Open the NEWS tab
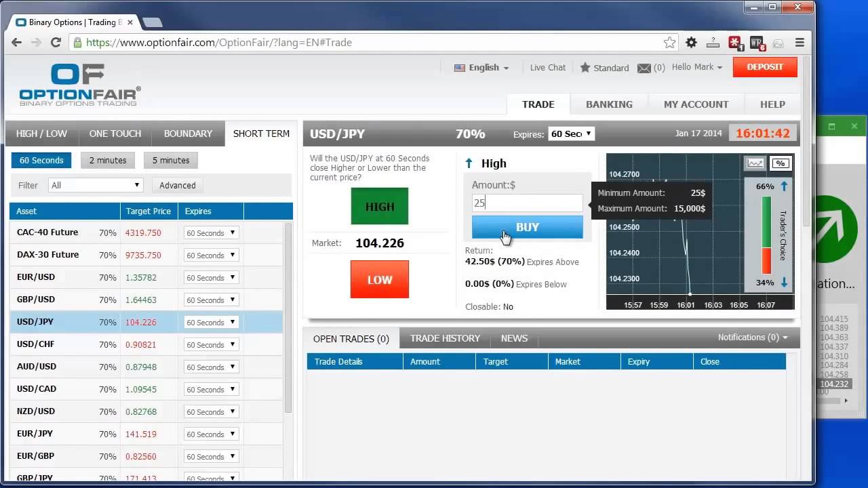Viewport: 868px width, 488px height. 514,338
